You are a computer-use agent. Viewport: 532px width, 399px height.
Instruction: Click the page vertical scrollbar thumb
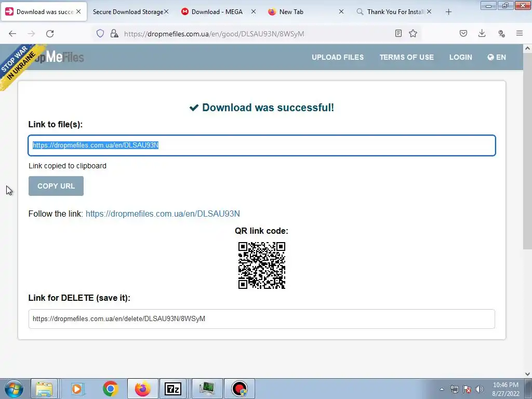(527, 151)
